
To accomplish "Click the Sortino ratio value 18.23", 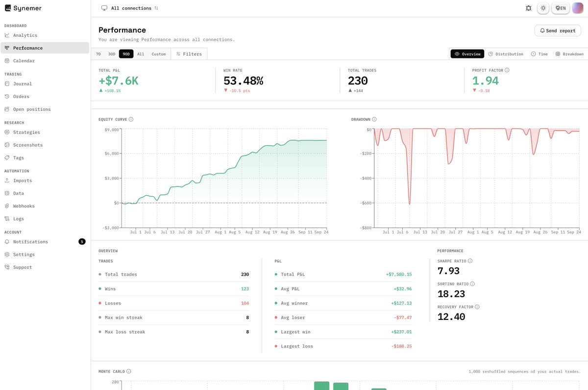I will click(x=451, y=294).
